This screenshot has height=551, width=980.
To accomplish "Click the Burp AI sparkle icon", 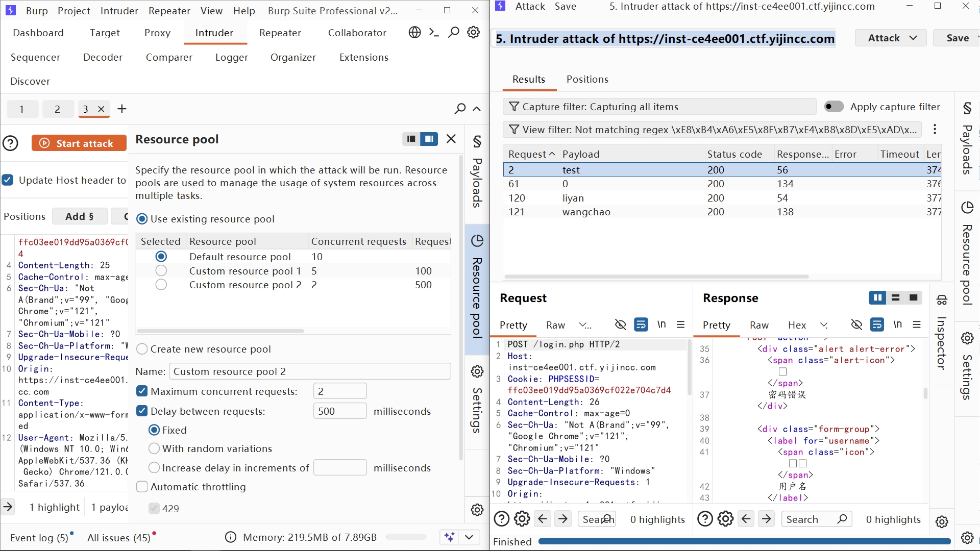I will [449, 537].
